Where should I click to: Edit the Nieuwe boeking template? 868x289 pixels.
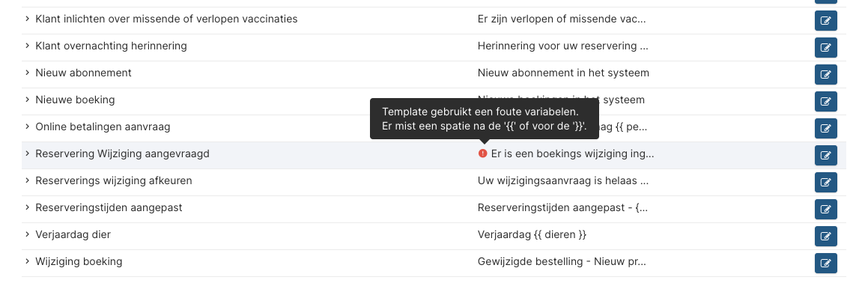[825, 101]
